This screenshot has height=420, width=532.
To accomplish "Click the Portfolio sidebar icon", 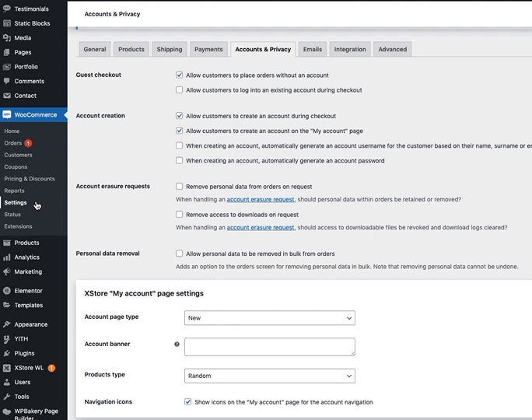I will coord(7,67).
